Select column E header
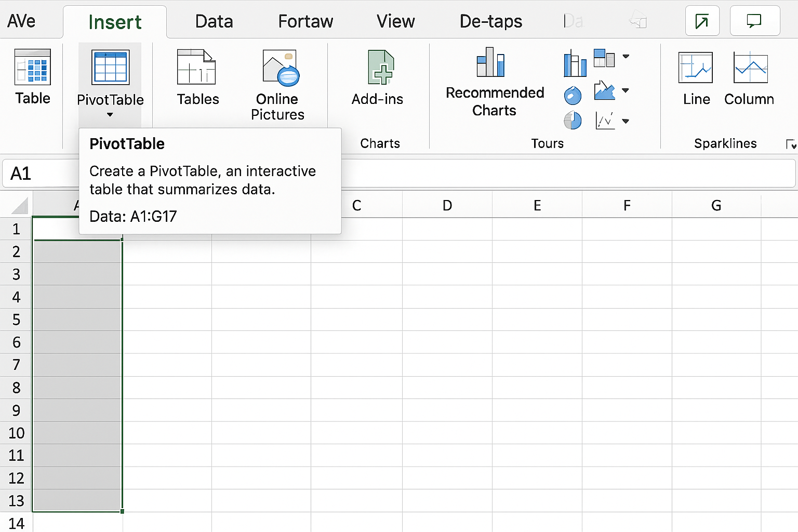 [537, 205]
